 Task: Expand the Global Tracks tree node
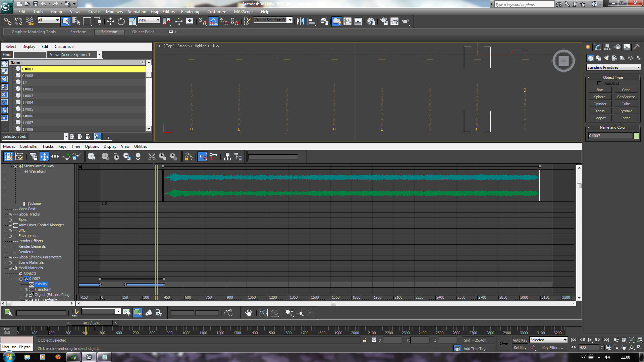(x=10, y=215)
